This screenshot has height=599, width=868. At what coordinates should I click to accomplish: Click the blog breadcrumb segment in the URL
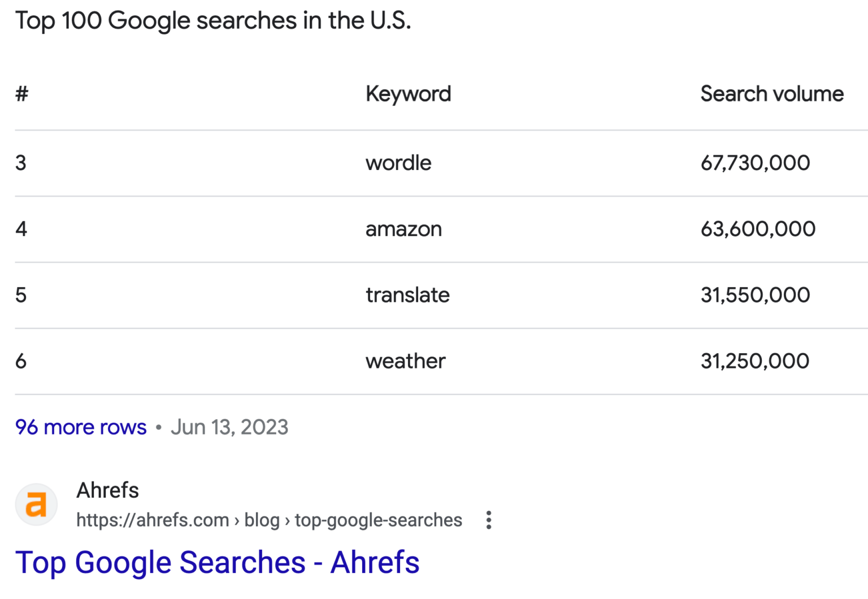[263, 520]
